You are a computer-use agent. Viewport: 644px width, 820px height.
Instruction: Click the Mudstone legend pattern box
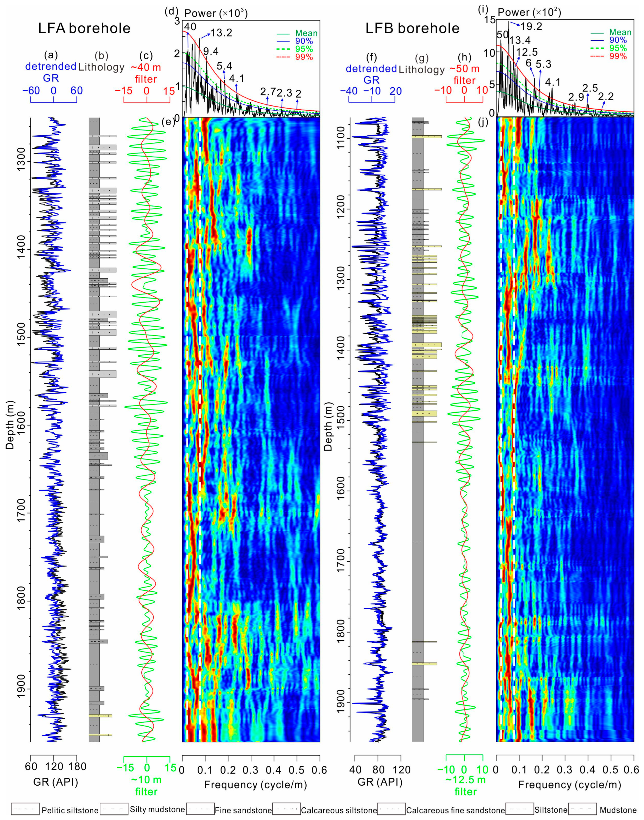pos(582,809)
